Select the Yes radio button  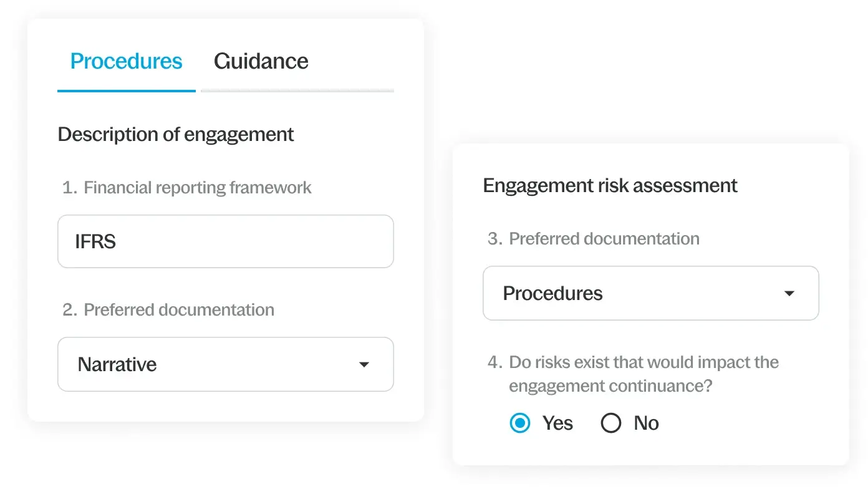[x=520, y=424]
